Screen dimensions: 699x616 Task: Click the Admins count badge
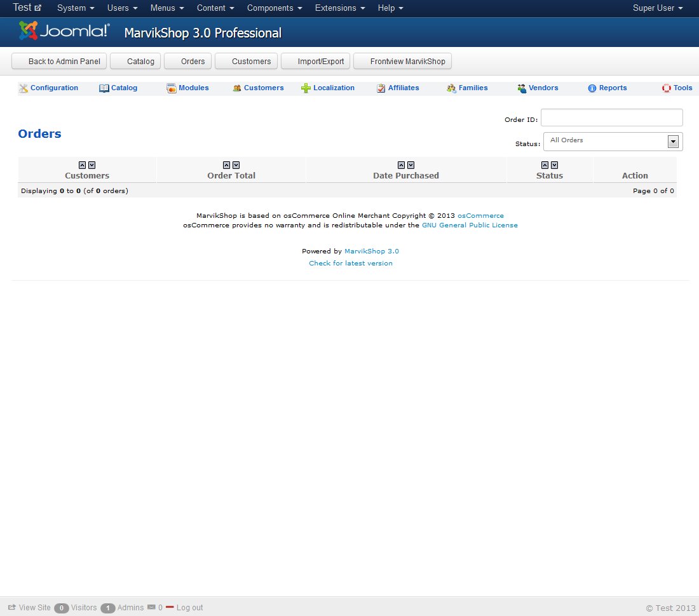[x=108, y=608]
